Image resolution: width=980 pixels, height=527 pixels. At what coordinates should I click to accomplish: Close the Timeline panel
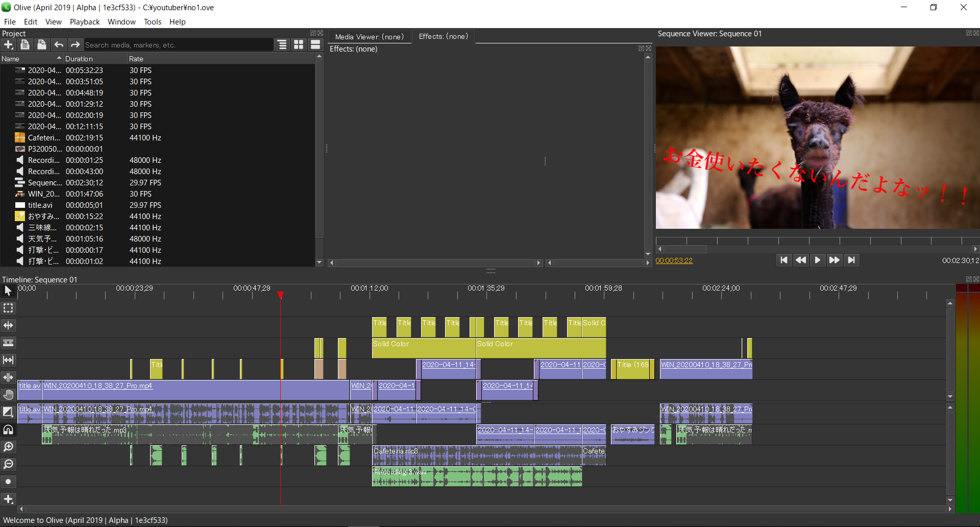976,279
